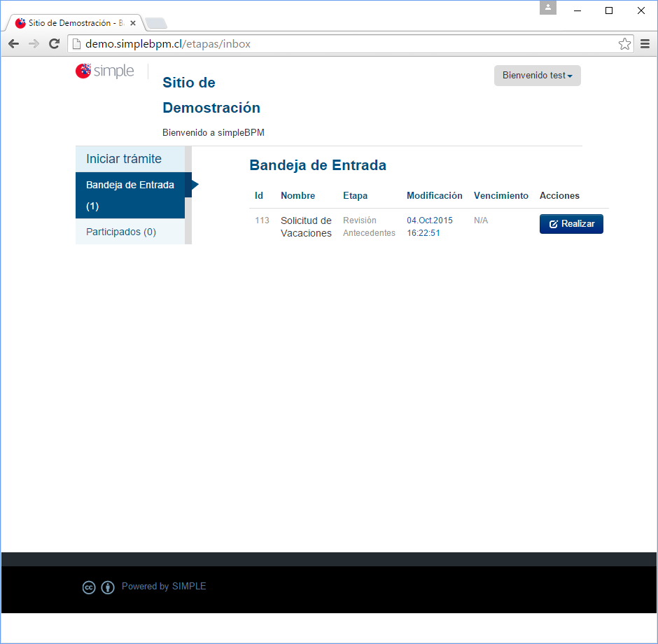The height and width of the screenshot is (644, 658).
Task: Click the attribution person icon in footer
Action: click(108, 587)
